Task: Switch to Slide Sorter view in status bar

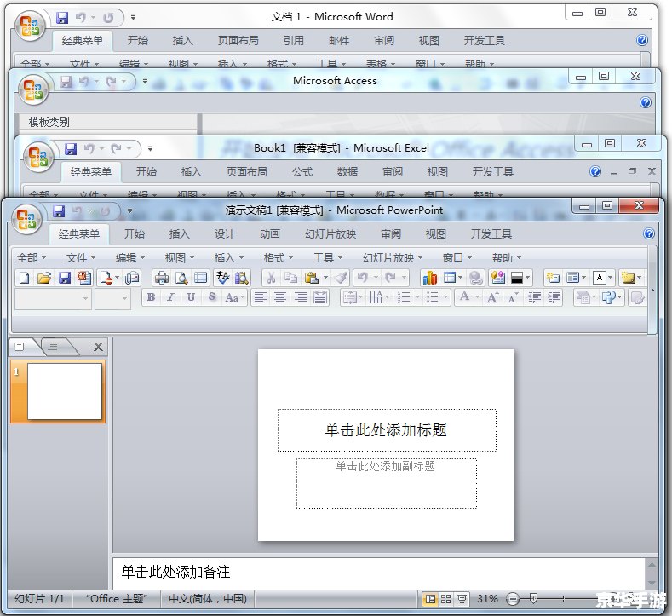Action: click(x=445, y=599)
